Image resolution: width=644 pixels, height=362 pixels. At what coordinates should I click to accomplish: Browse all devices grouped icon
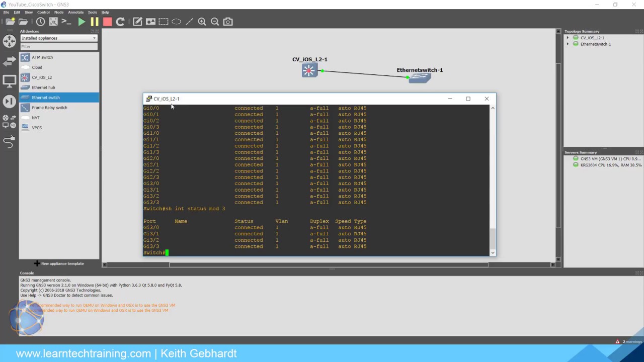tap(9, 121)
